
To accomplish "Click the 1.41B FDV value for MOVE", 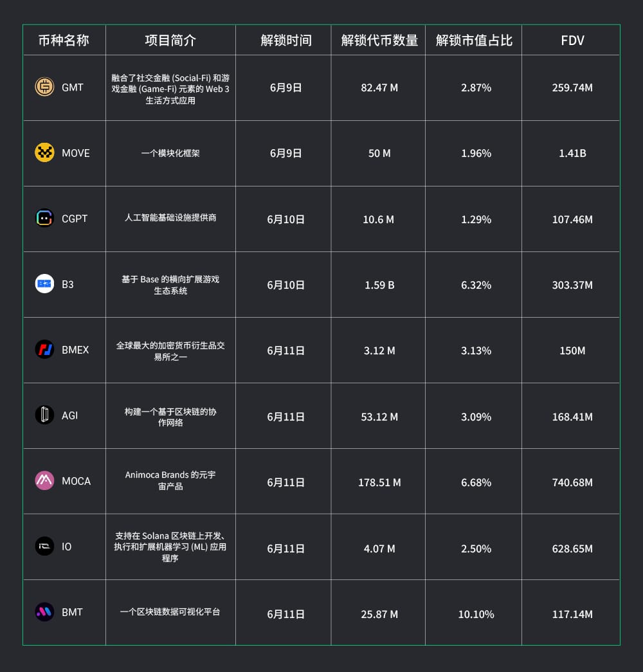I will pos(572,153).
